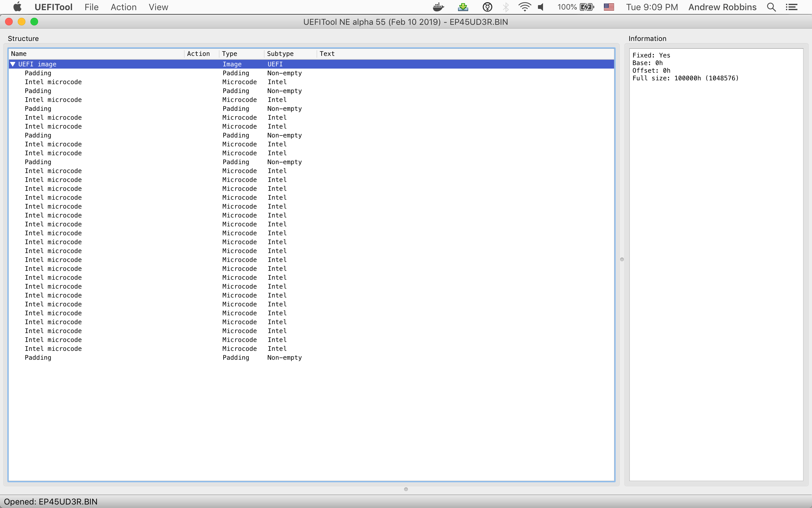Open Notification Center list icon

click(792, 7)
